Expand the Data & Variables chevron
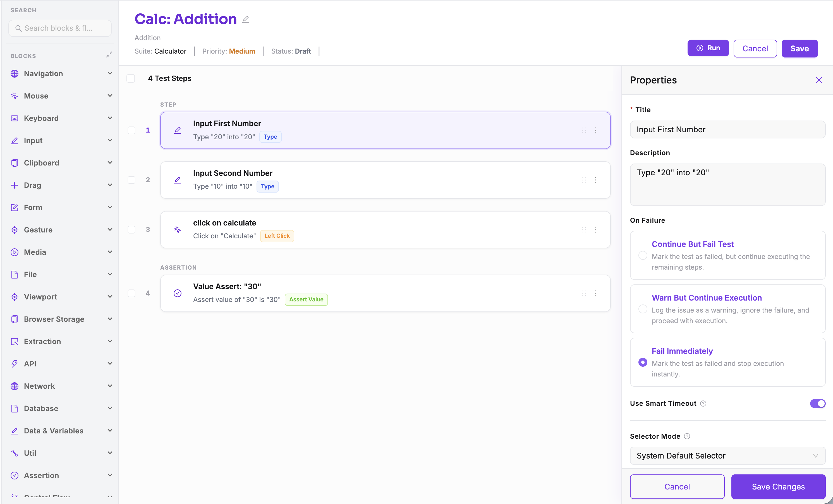Image resolution: width=833 pixels, height=504 pixels. [x=110, y=430]
